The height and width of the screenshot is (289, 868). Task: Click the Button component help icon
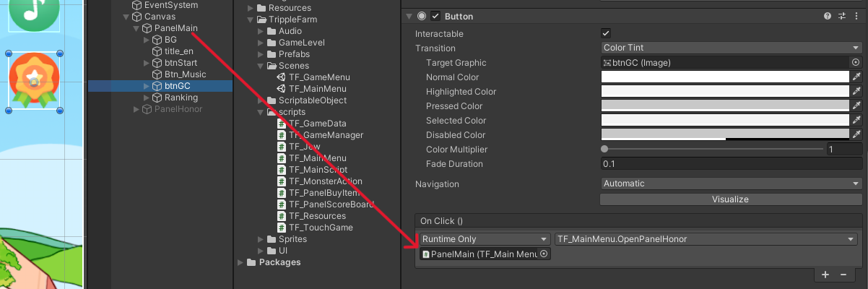(x=828, y=16)
